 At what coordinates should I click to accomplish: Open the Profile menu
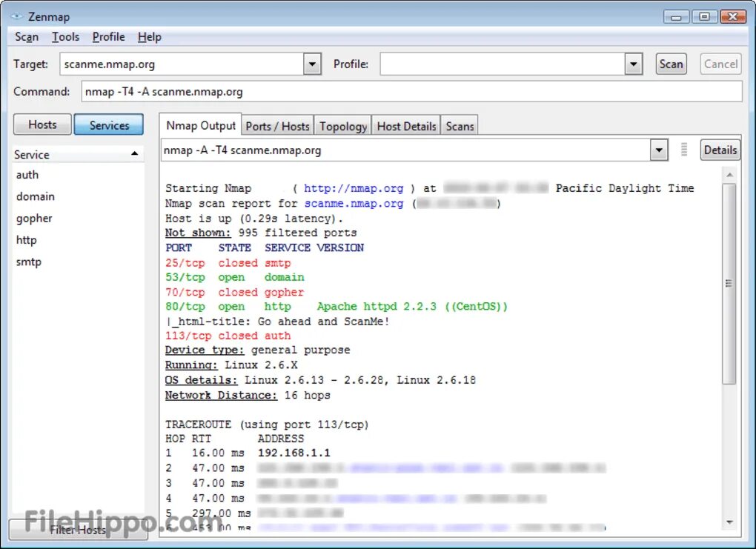click(x=108, y=37)
